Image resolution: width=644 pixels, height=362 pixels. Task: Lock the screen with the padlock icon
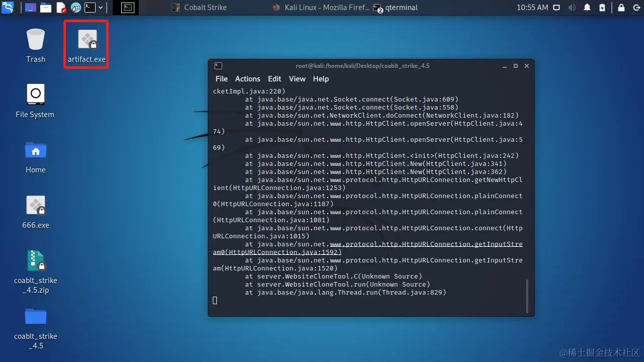(x=621, y=8)
